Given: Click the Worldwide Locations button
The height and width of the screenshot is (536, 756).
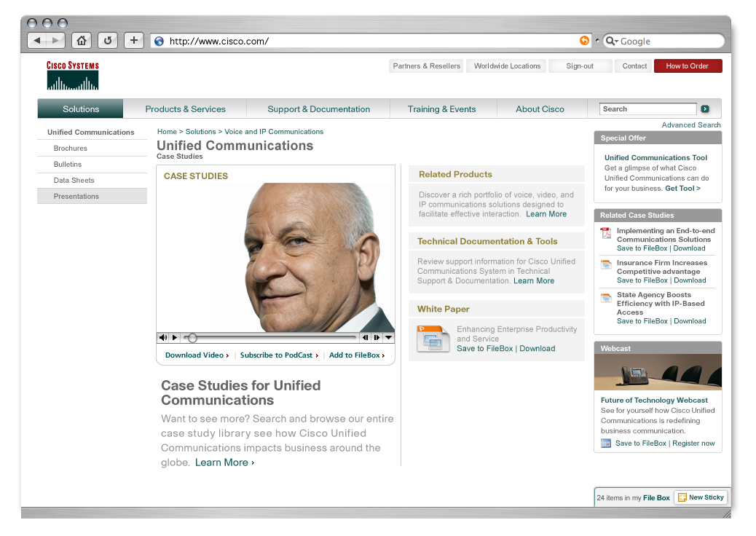Looking at the screenshot, I should point(507,66).
